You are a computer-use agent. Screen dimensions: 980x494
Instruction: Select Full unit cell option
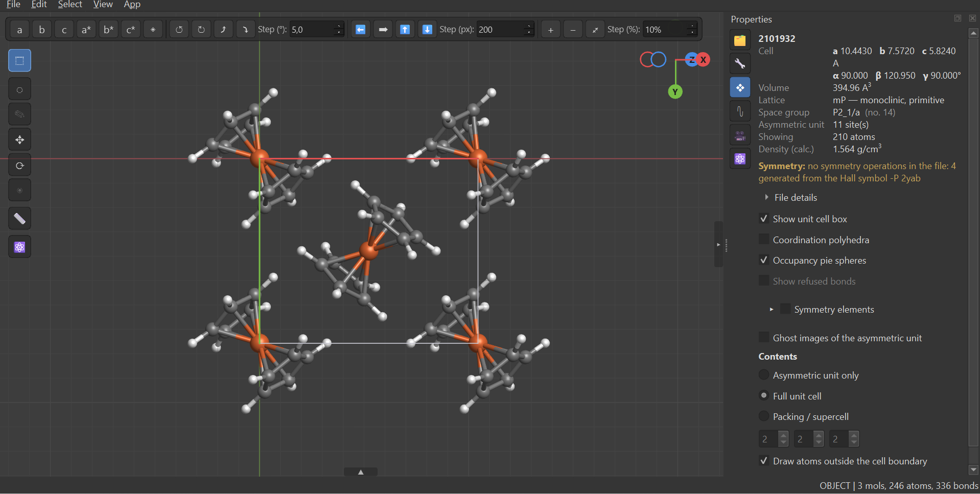point(764,395)
